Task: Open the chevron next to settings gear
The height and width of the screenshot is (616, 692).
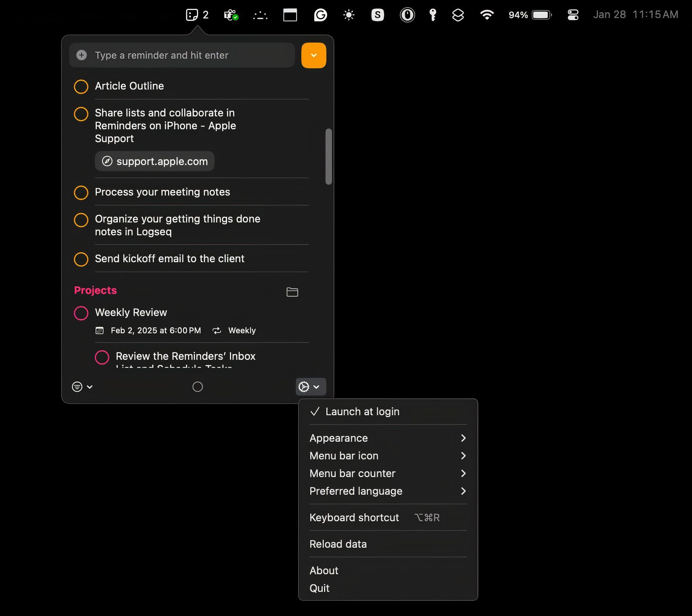Action: (316, 387)
